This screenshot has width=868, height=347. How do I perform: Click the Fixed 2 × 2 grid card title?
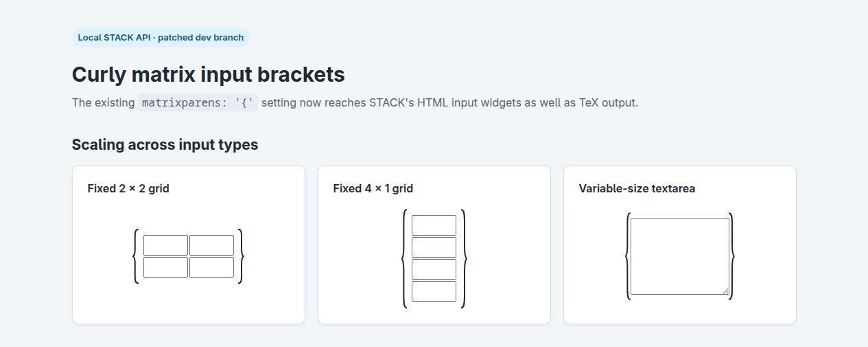click(128, 188)
